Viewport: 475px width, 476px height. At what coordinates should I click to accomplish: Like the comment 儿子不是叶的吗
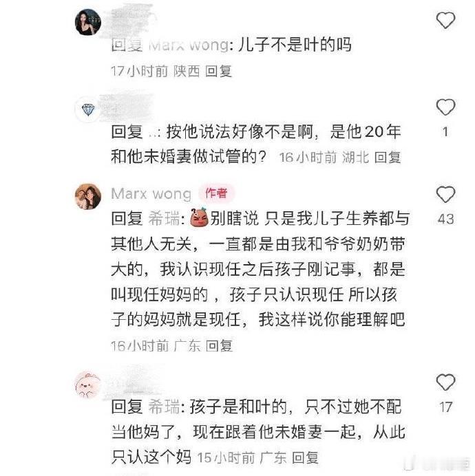445,21
